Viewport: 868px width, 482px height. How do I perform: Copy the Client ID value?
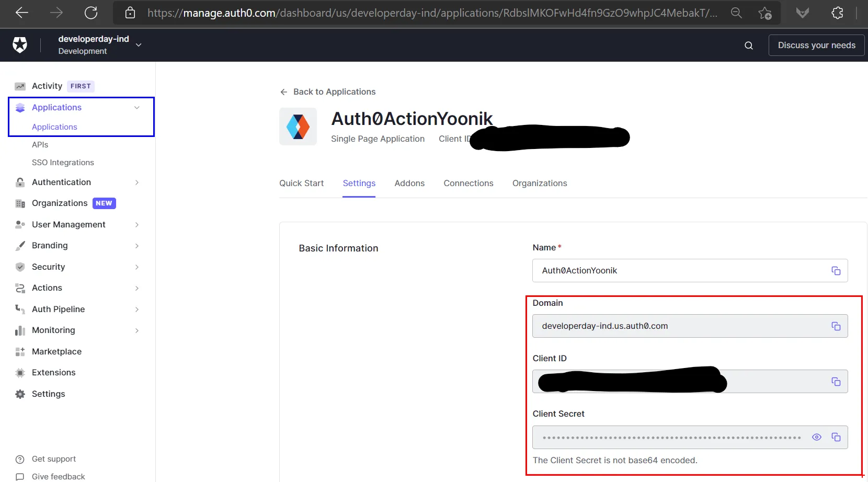[x=836, y=382]
